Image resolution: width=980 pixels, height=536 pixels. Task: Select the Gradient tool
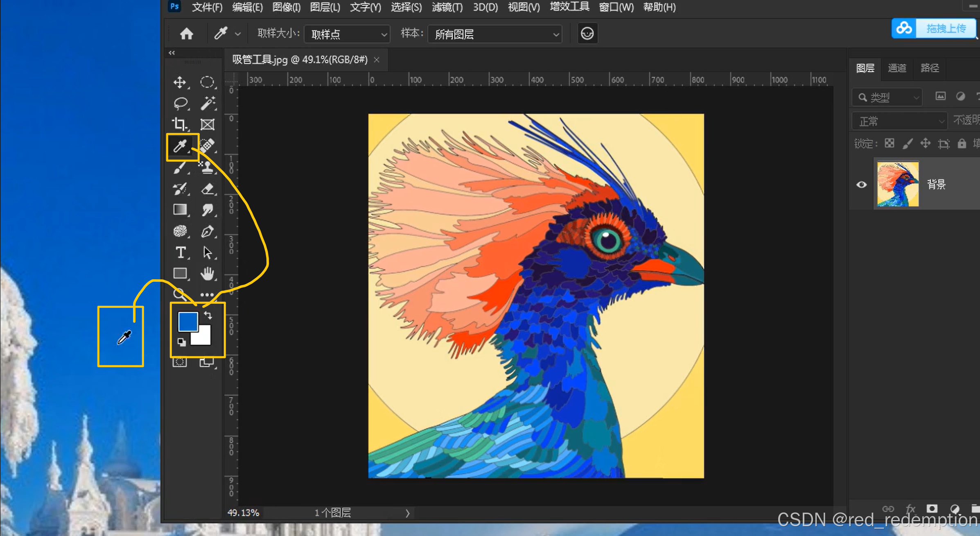181,209
